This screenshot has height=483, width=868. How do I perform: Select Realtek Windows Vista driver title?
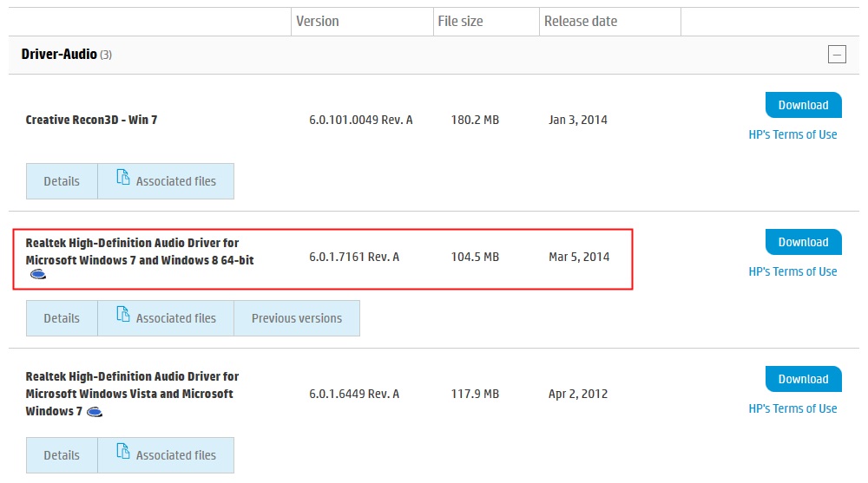[x=132, y=394]
